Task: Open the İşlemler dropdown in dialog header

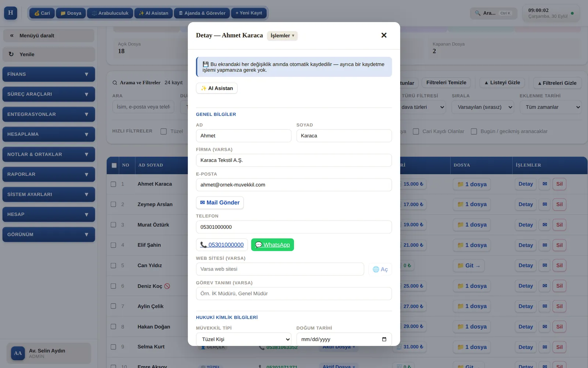Action: tap(282, 36)
